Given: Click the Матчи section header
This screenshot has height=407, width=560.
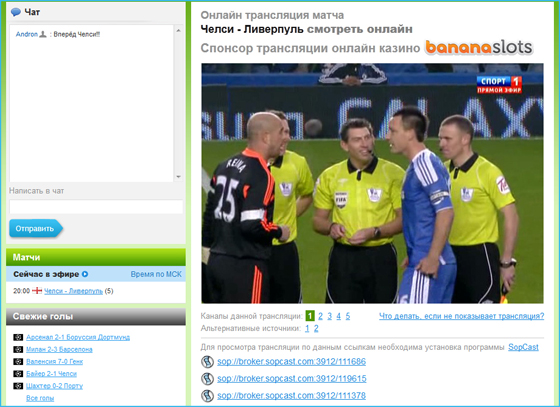Looking at the screenshot, I should 96,257.
